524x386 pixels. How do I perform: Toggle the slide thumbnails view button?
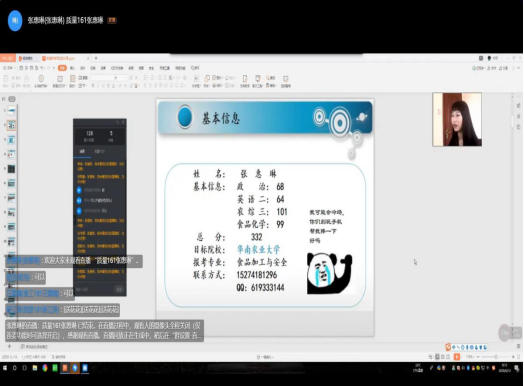click(x=12, y=99)
